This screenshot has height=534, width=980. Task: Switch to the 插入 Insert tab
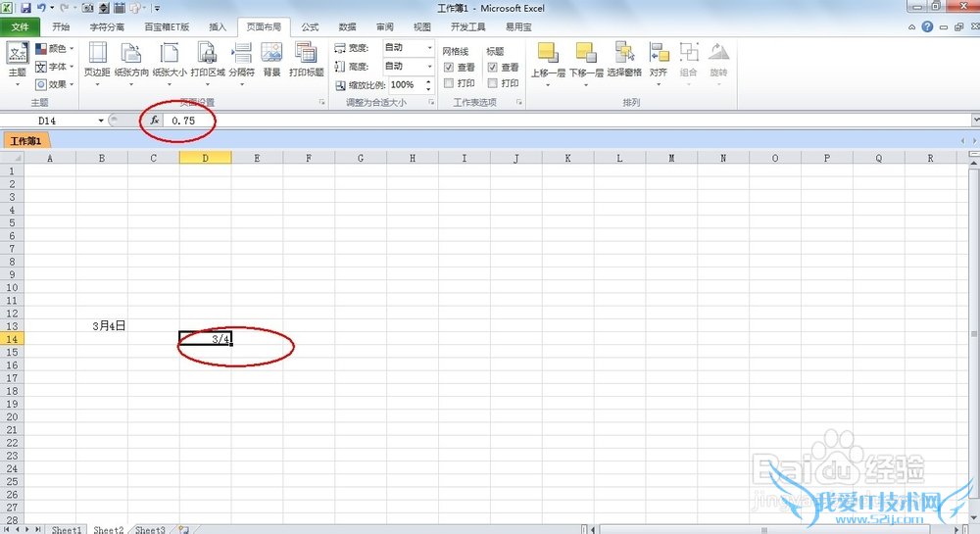tap(218, 26)
